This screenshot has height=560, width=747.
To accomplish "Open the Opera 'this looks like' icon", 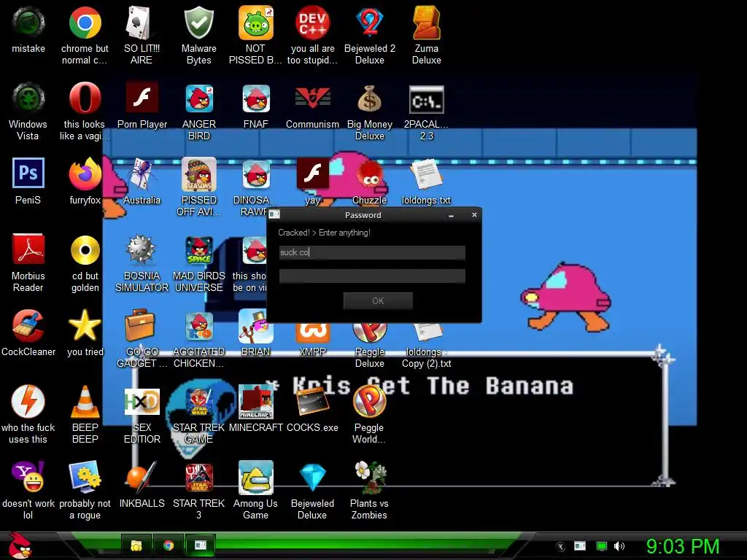I will (85, 98).
